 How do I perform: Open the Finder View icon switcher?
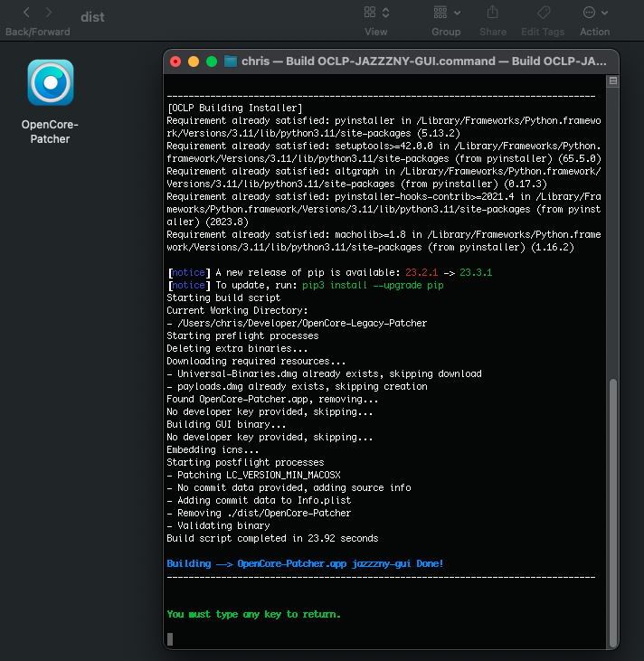pos(370,13)
